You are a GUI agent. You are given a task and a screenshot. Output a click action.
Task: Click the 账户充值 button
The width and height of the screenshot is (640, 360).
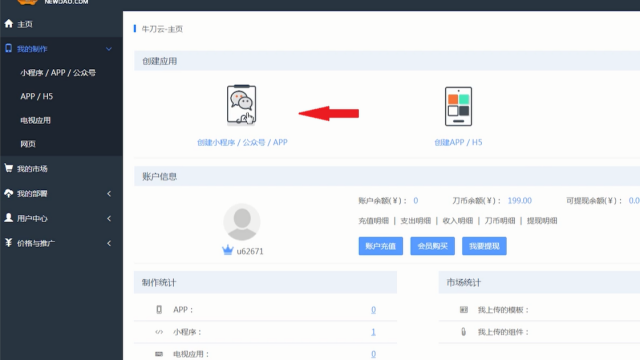click(380, 246)
